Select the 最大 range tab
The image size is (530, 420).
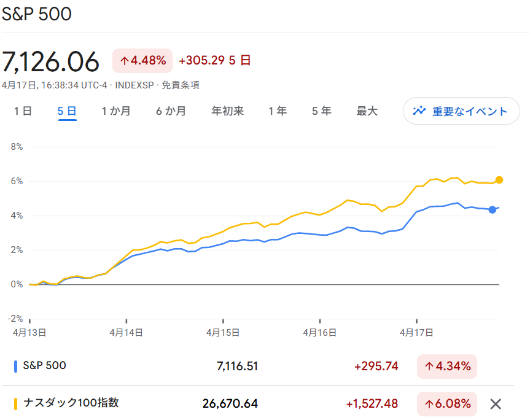[x=367, y=111]
